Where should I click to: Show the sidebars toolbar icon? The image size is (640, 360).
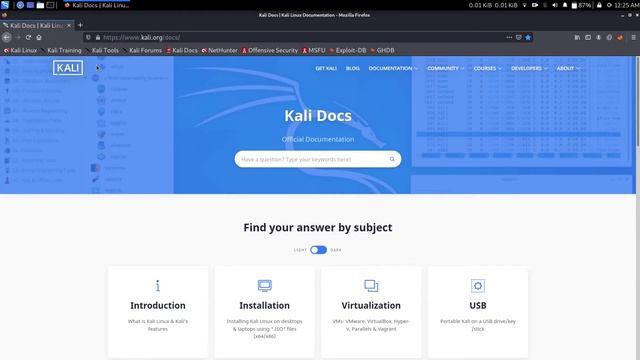click(x=588, y=37)
